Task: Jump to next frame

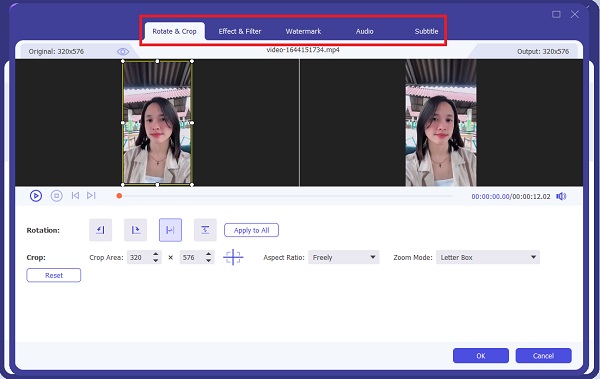Action: coord(91,196)
